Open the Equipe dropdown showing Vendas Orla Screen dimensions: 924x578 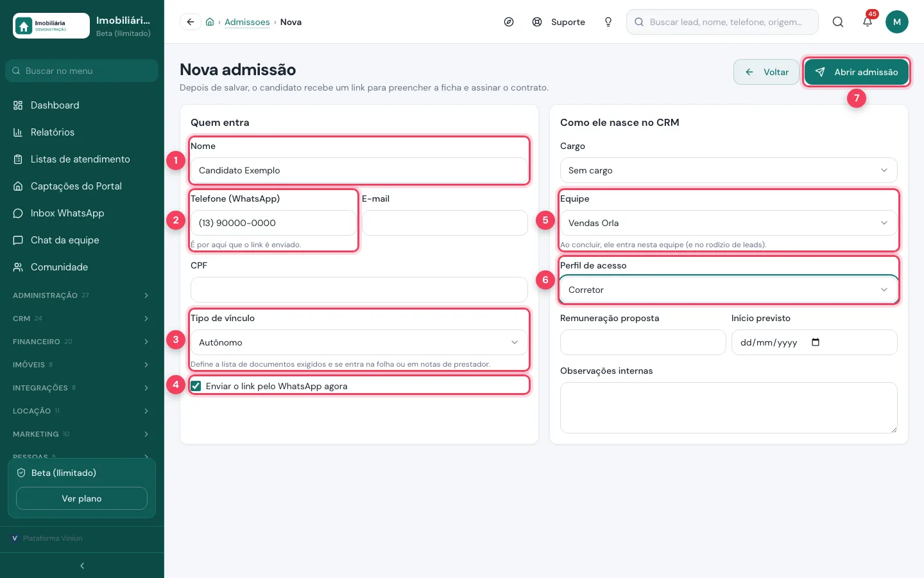tap(728, 223)
